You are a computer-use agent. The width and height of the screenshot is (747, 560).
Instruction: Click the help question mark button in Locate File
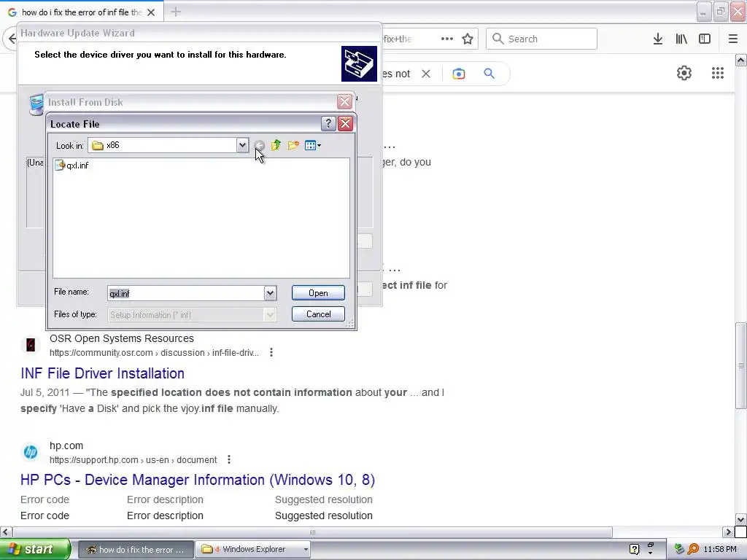click(x=328, y=124)
